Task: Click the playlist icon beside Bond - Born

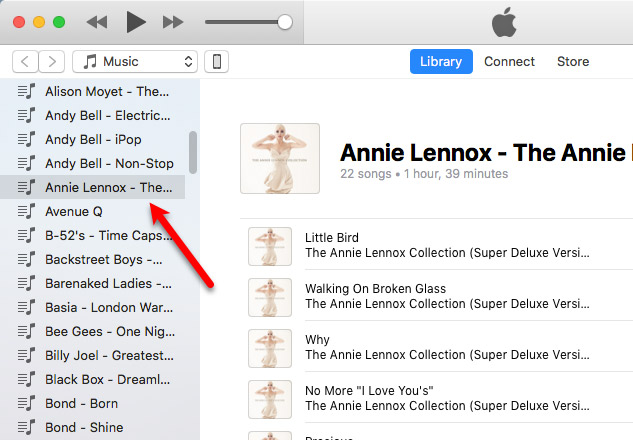Action: [x=27, y=404]
